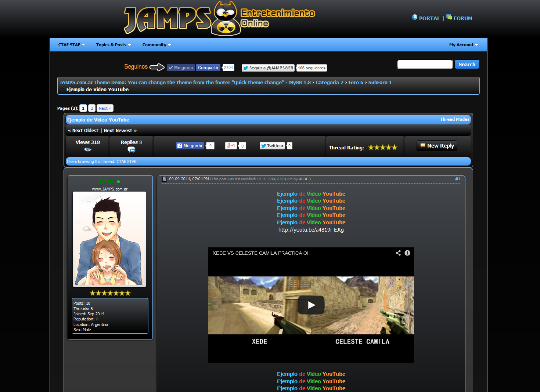Click the Posts: 10 profile stat
The width and height of the screenshot is (540, 392).
click(82, 303)
